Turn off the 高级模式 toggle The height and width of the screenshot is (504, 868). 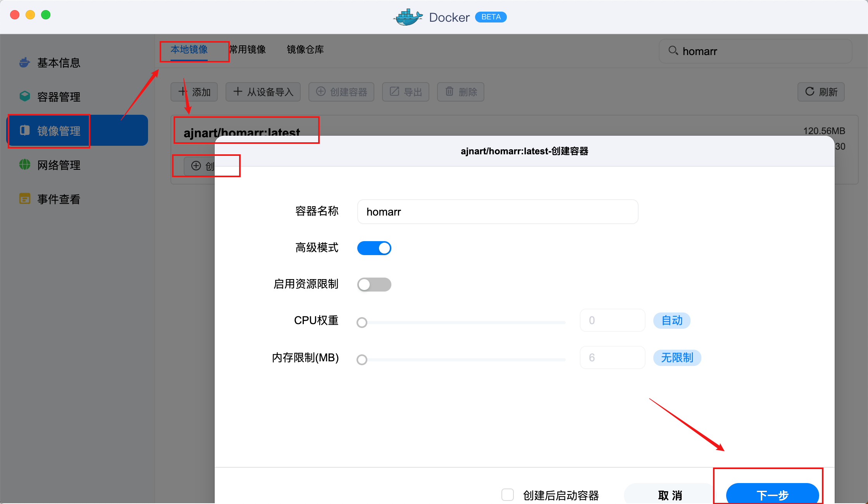coord(374,248)
